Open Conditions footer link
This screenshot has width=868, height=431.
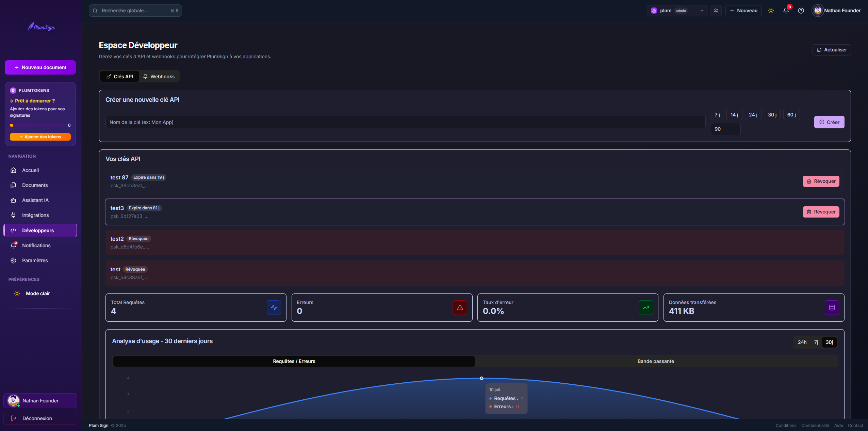coord(786,426)
